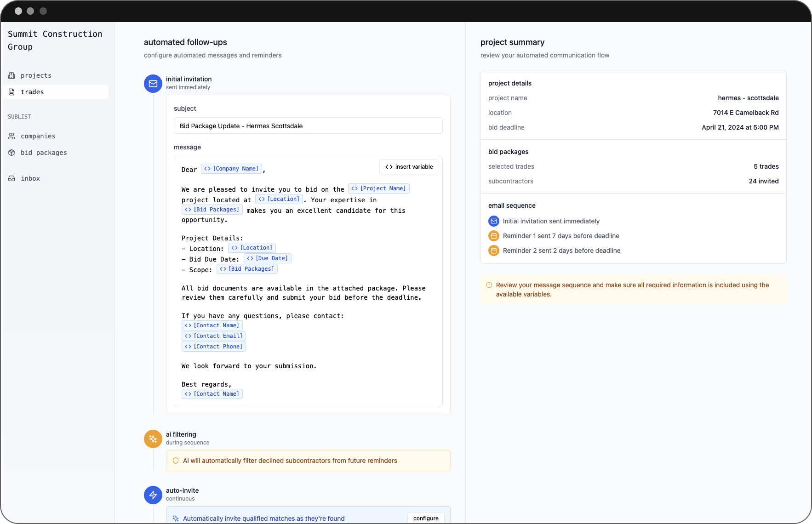Click the email sequence initial invitation icon
The width and height of the screenshot is (812, 524).
click(x=493, y=221)
